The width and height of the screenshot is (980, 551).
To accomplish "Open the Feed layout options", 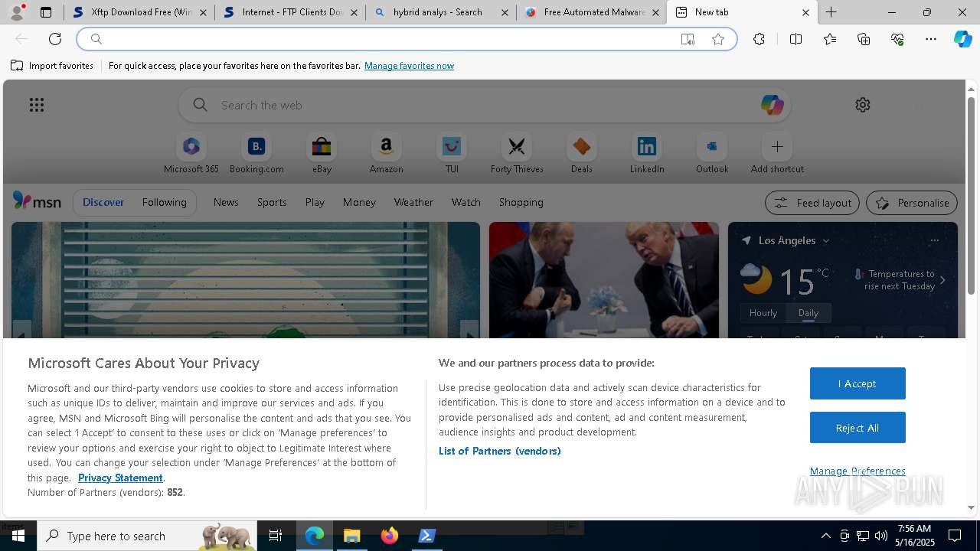I will point(812,203).
